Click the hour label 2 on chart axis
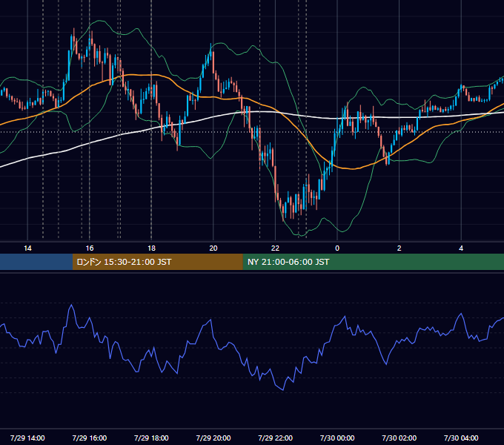Viewport: 504px width, 445px height. pyautogui.click(x=399, y=248)
